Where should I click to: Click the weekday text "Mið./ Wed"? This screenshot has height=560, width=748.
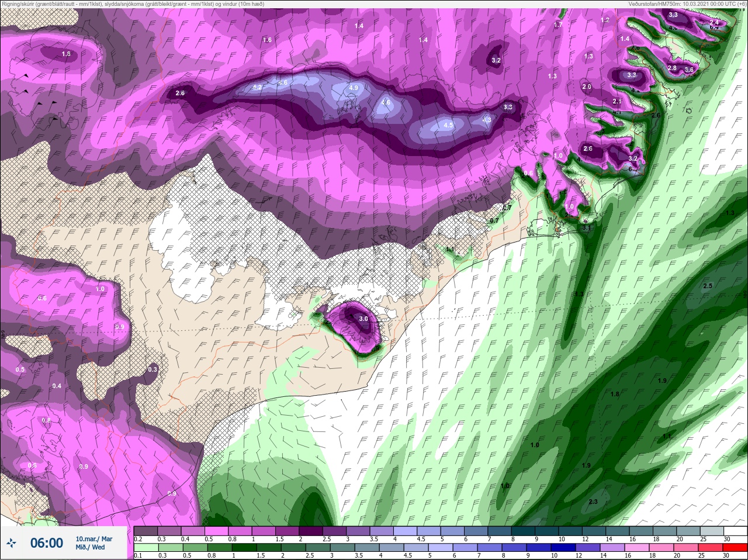click(x=91, y=547)
